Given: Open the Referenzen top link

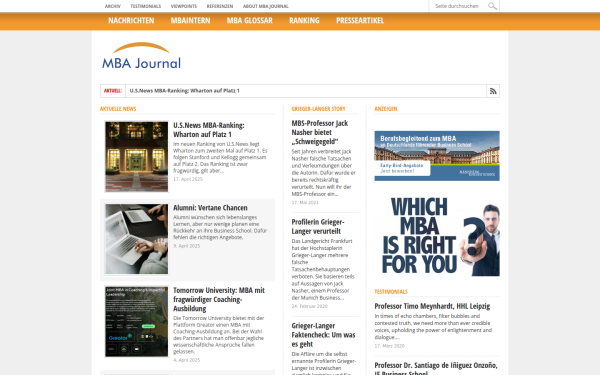Looking at the screenshot, I should [x=220, y=6].
